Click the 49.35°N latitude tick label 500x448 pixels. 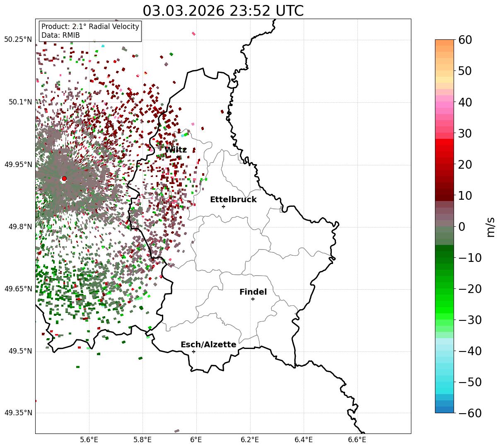pos(18,413)
